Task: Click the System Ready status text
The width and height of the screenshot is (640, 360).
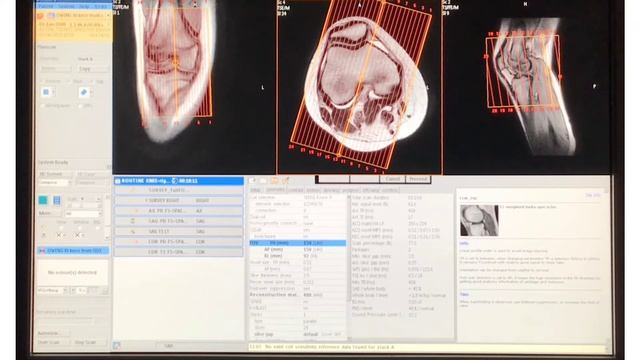Action: click(53, 162)
